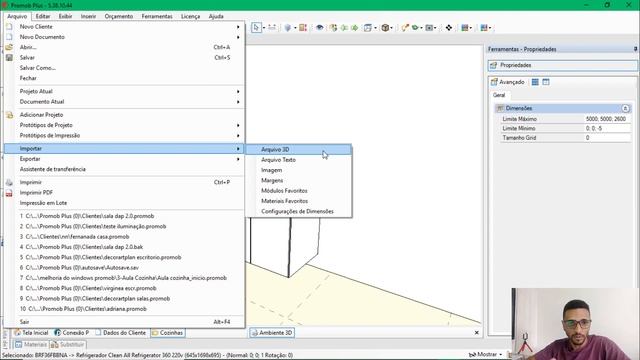The width and height of the screenshot is (640, 360).
Task: Open recent file sala dap 2.0.promob
Action: (x=124, y=216)
